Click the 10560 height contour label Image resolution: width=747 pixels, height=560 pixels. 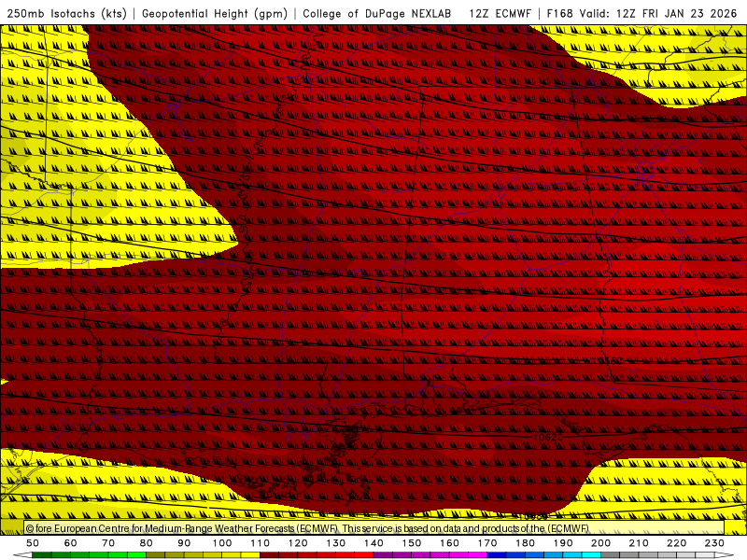click(x=606, y=360)
